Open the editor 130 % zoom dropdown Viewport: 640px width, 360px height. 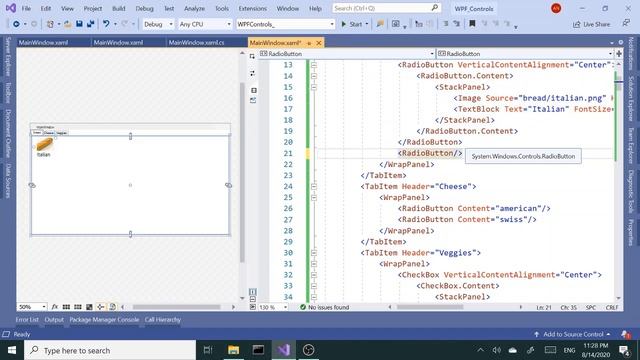[x=273, y=307]
